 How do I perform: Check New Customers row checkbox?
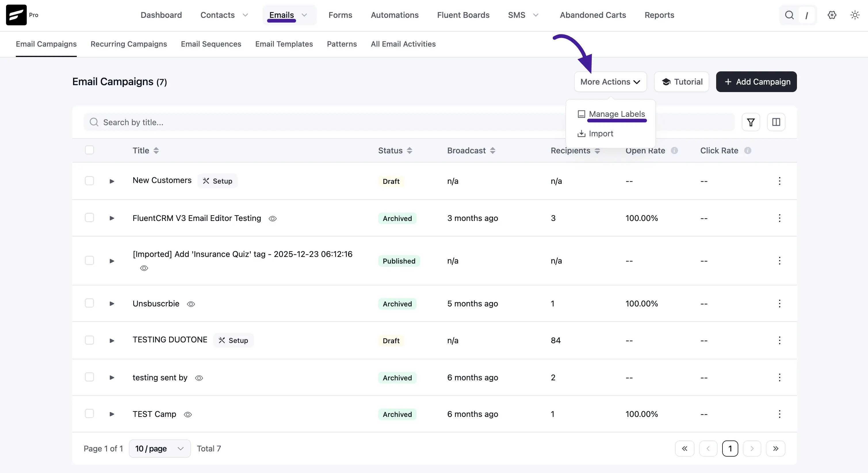[89, 181]
